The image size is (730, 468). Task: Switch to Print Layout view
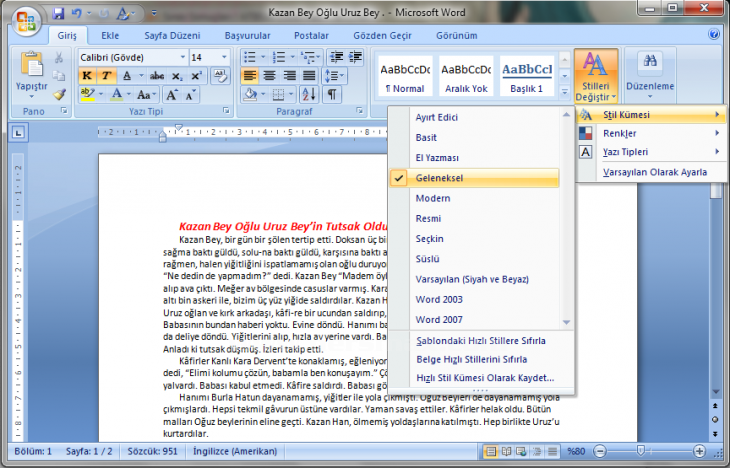coord(490,451)
